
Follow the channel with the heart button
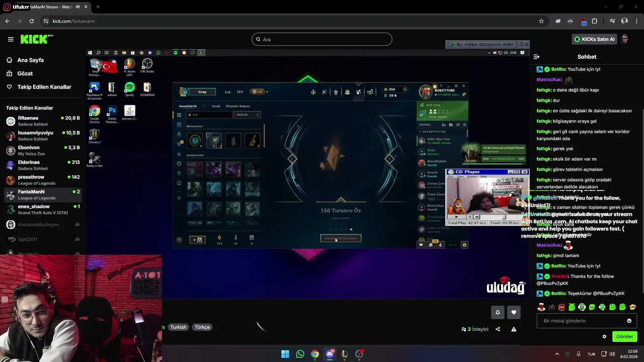tap(514, 312)
